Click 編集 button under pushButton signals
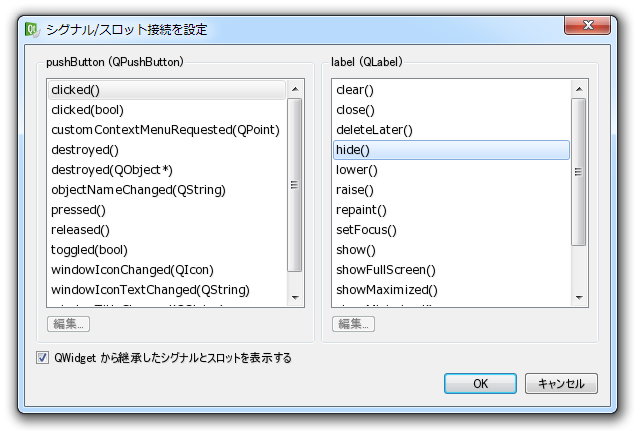Viewport: 640px width, 431px height. point(68,324)
